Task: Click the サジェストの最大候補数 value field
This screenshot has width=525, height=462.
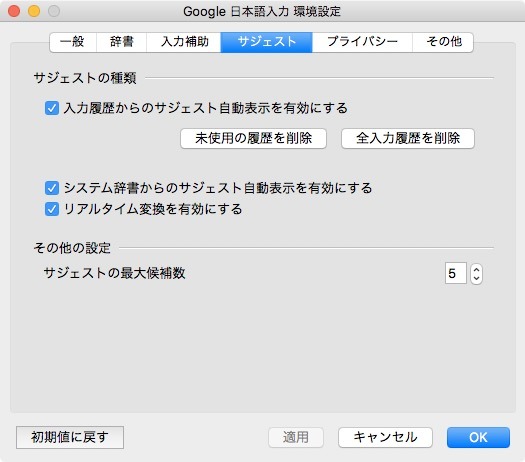Action: pos(456,273)
